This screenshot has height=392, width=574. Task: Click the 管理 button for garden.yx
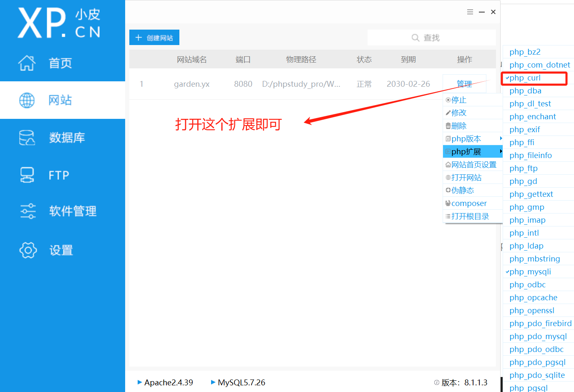(464, 83)
